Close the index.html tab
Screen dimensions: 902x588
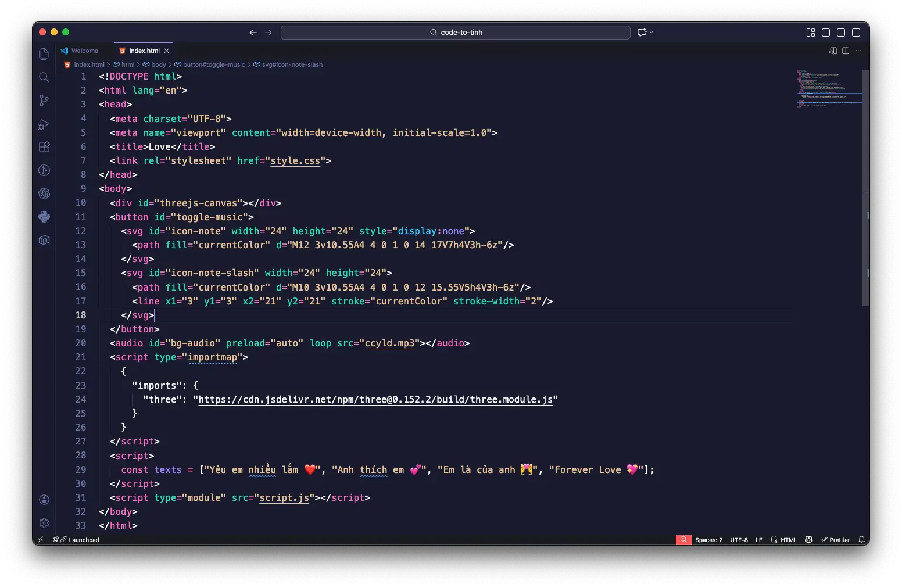(x=167, y=51)
